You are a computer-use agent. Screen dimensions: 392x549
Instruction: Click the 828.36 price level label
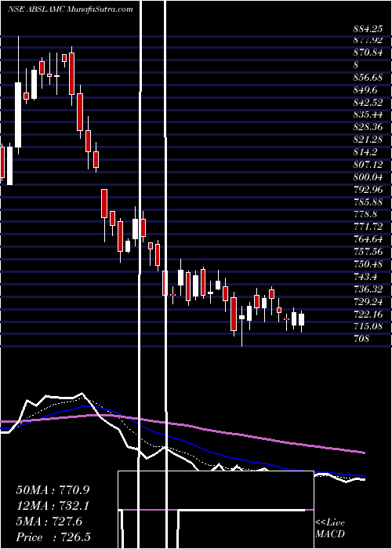[x=368, y=127]
